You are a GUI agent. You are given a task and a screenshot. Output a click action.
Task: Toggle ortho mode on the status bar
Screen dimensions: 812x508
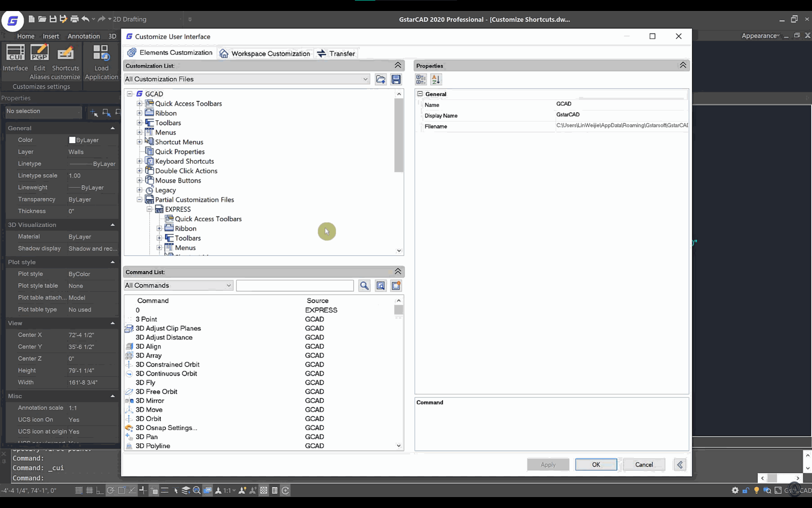point(100,490)
